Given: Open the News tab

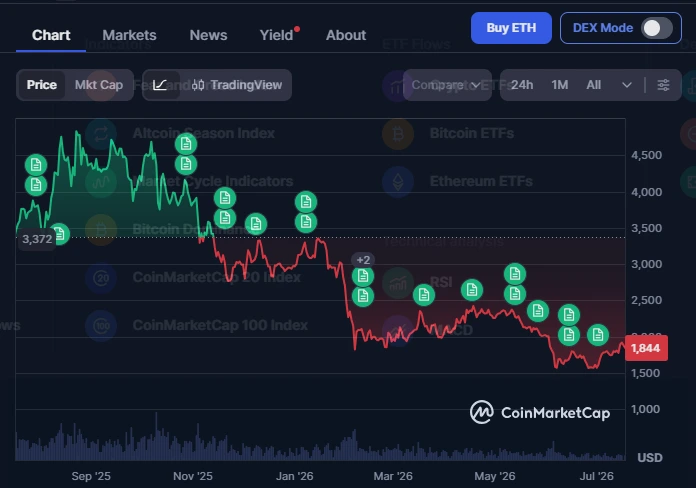Looking at the screenshot, I should (208, 35).
